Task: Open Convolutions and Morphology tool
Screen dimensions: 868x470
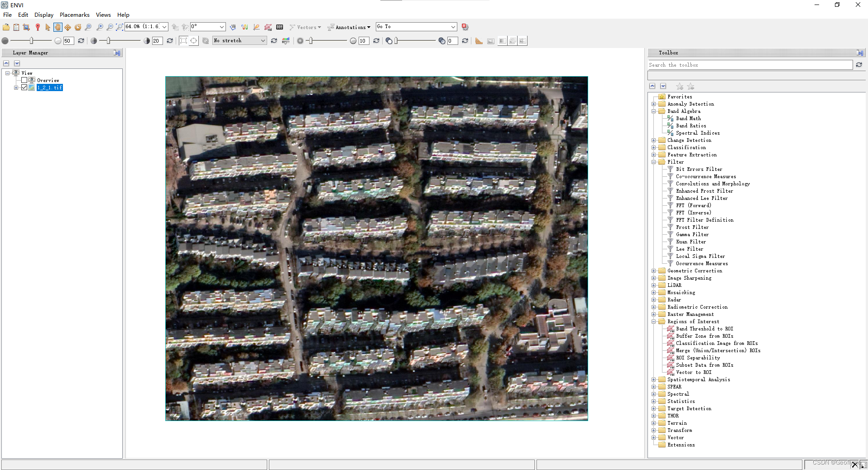Action: [x=712, y=184]
